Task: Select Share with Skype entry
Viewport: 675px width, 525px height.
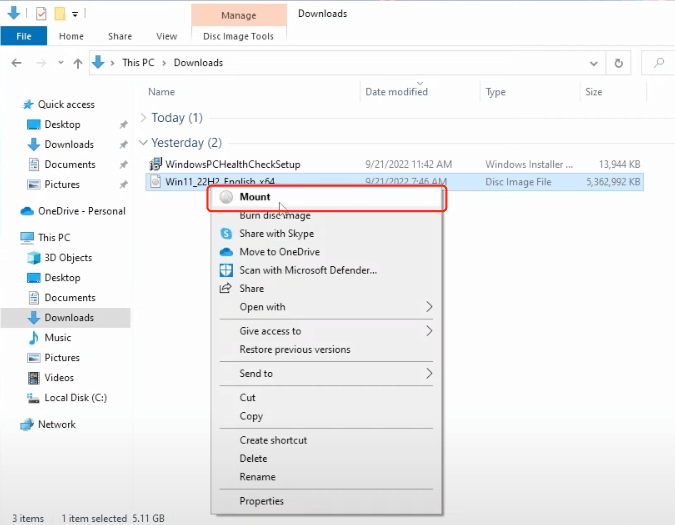Action: pyautogui.click(x=326, y=234)
